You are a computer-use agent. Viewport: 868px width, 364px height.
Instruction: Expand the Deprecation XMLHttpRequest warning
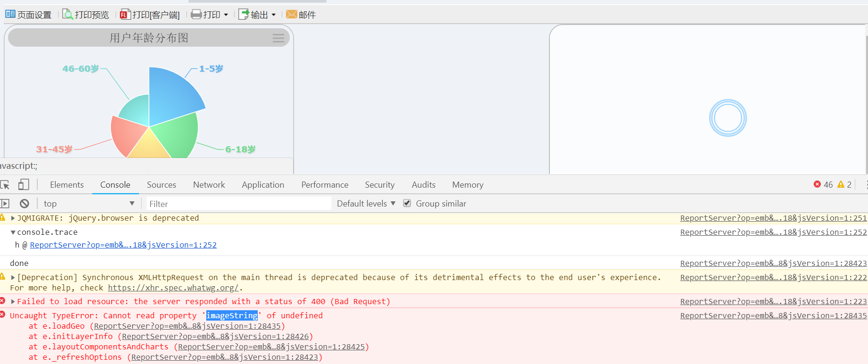coord(13,278)
